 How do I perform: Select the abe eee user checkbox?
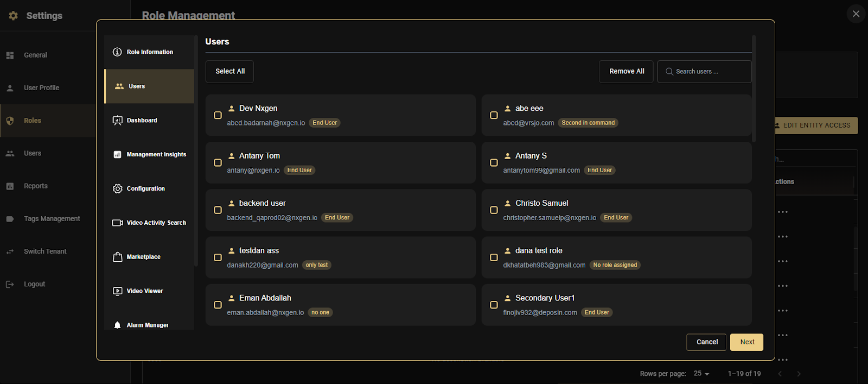494,115
